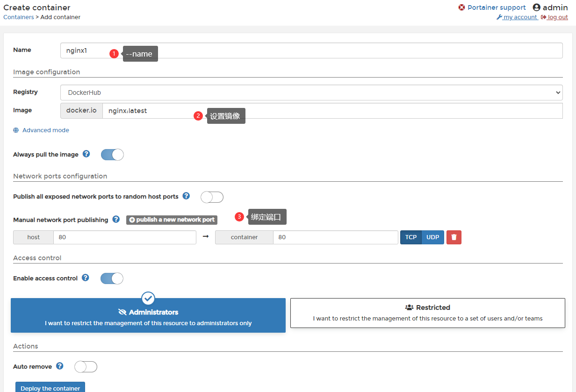The height and width of the screenshot is (392, 576).
Task: Click the admin user avatar icon
Action: (536, 7)
